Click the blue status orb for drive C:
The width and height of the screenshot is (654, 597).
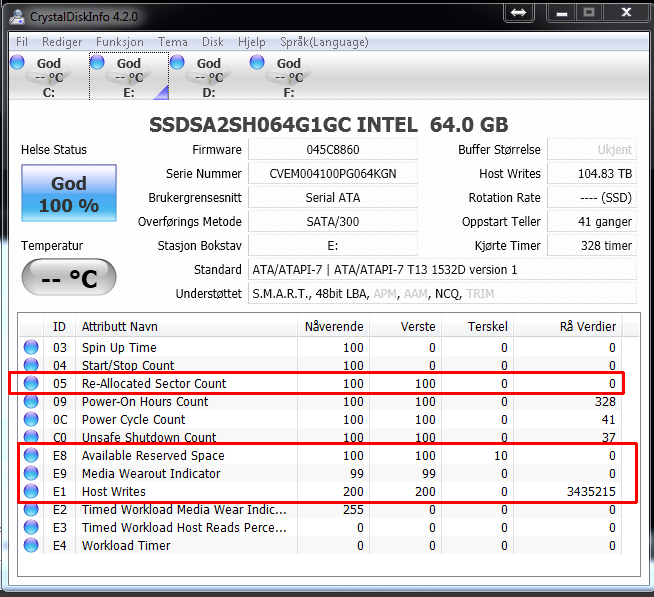point(17,62)
